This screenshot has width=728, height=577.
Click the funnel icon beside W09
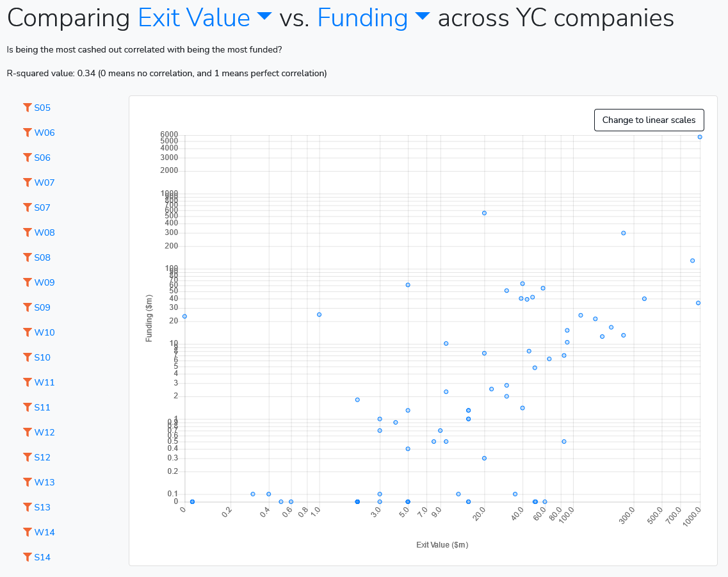click(x=27, y=282)
